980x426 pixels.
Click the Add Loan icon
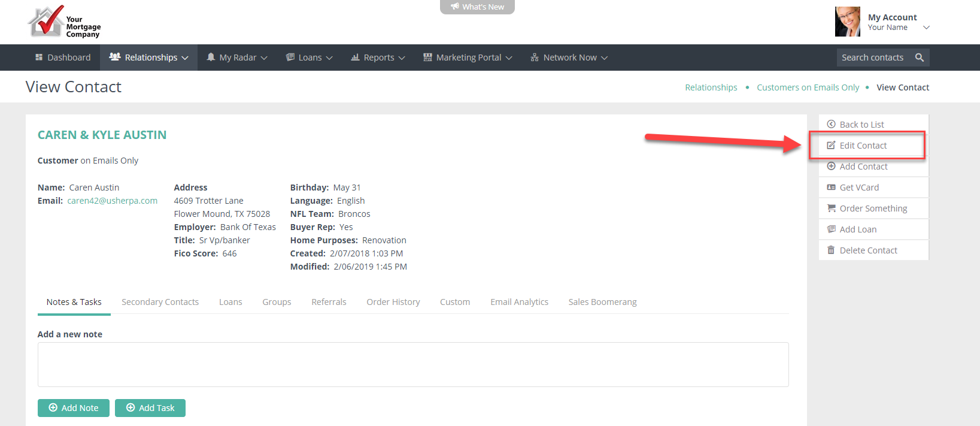pos(831,229)
